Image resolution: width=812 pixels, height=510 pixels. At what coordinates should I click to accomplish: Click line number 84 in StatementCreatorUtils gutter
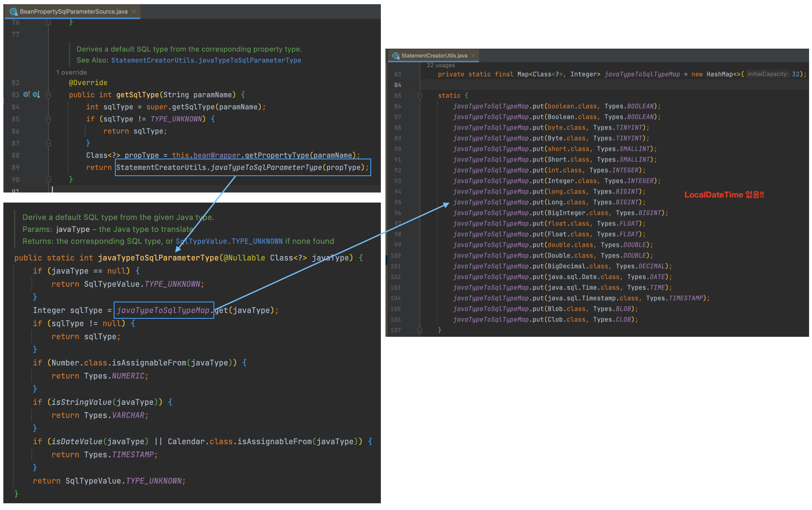(x=397, y=85)
